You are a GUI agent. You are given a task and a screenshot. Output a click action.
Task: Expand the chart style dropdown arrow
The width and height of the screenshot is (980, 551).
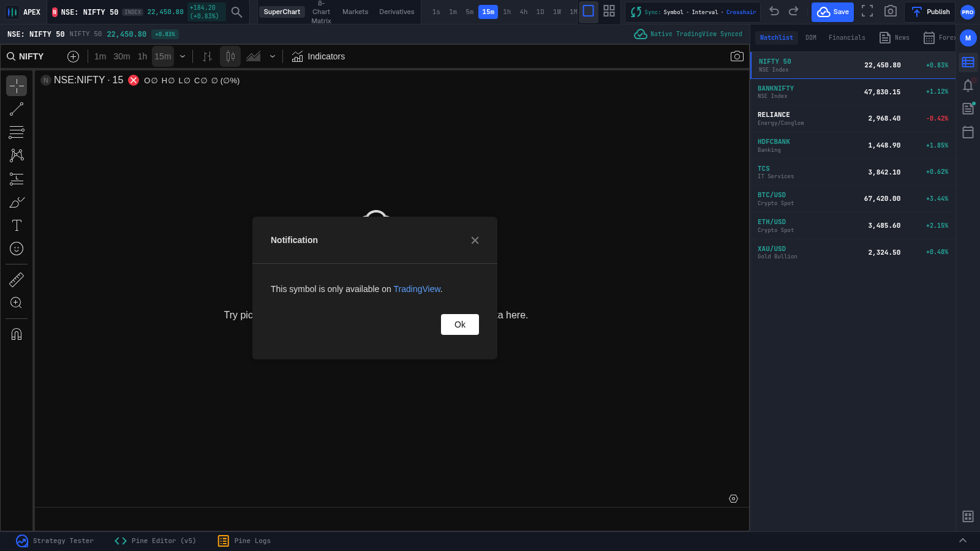point(273,56)
